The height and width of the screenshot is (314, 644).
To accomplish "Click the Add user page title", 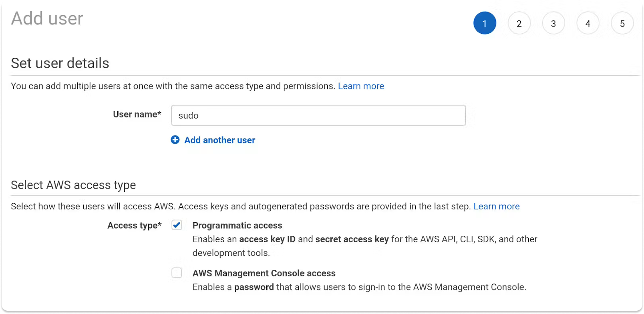I will [47, 18].
